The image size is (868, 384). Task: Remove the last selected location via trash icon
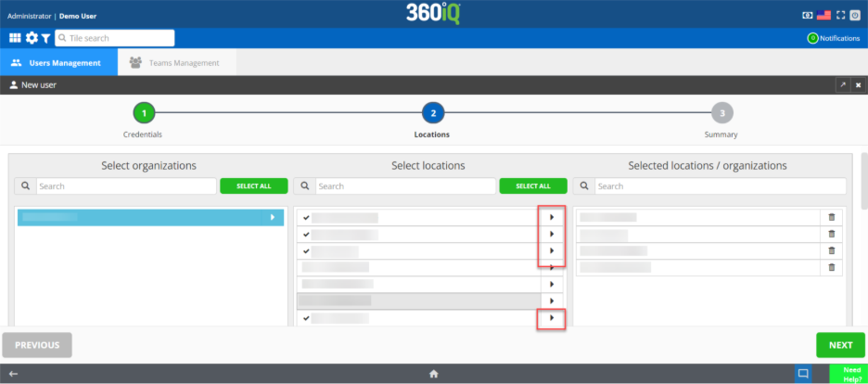831,267
